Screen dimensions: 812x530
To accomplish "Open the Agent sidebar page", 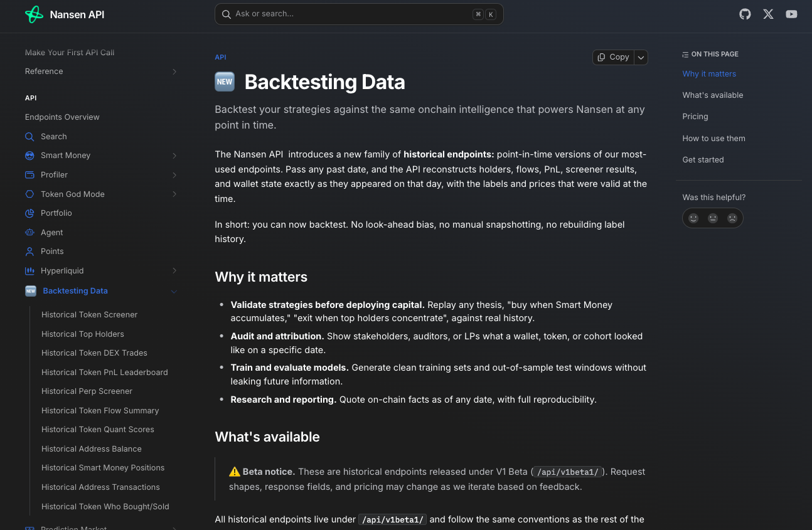I will [x=52, y=233].
